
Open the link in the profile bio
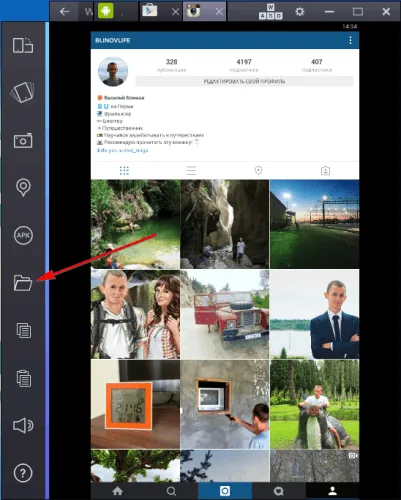[122, 150]
